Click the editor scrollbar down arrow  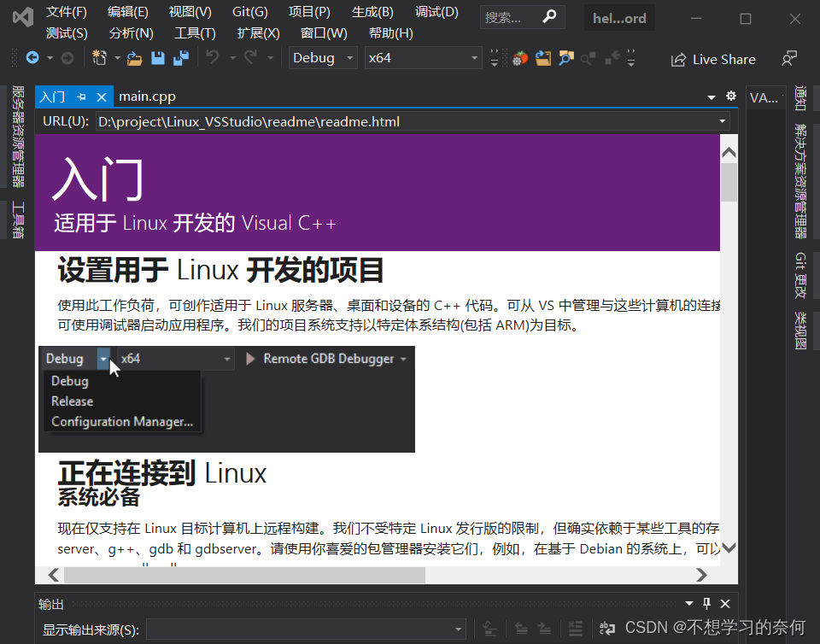point(729,547)
